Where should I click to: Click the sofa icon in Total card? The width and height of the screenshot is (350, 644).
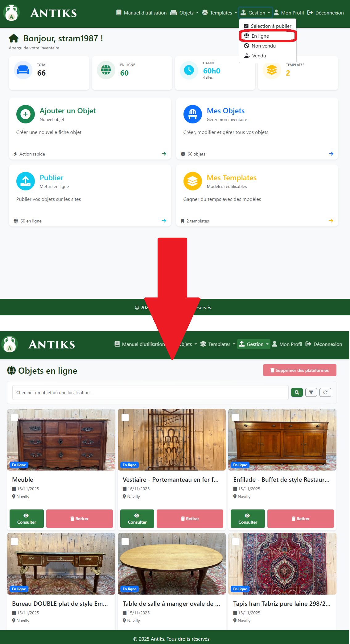click(23, 70)
